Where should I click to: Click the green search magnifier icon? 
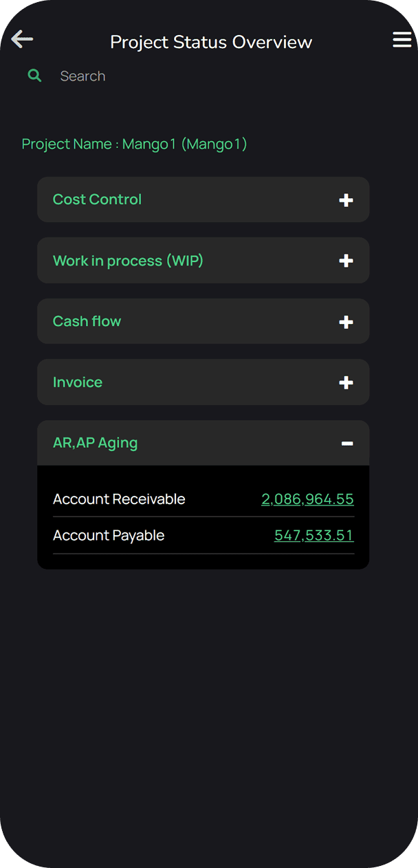click(x=34, y=76)
